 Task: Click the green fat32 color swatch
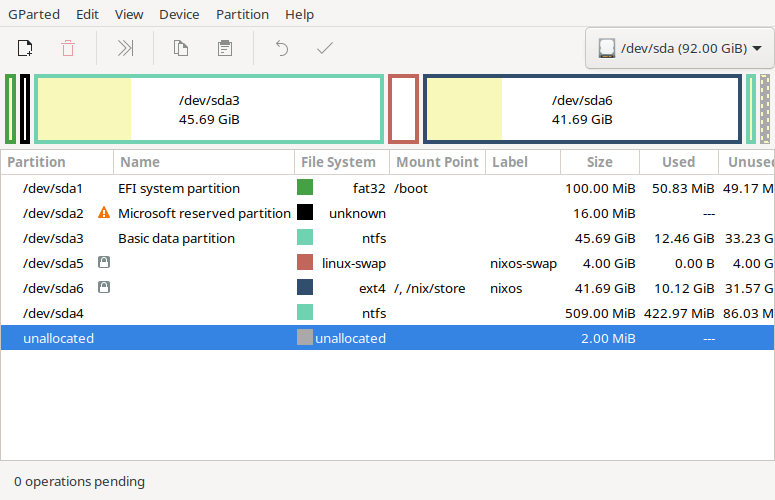pyautogui.click(x=305, y=188)
